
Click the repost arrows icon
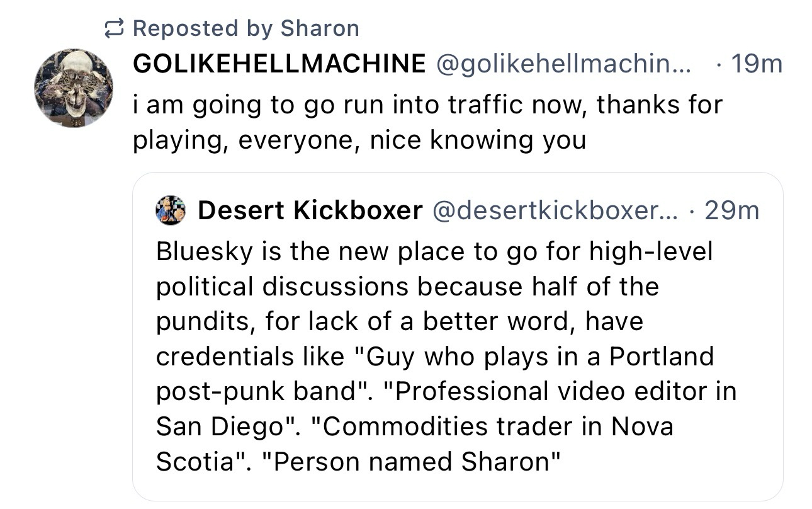coord(115,28)
